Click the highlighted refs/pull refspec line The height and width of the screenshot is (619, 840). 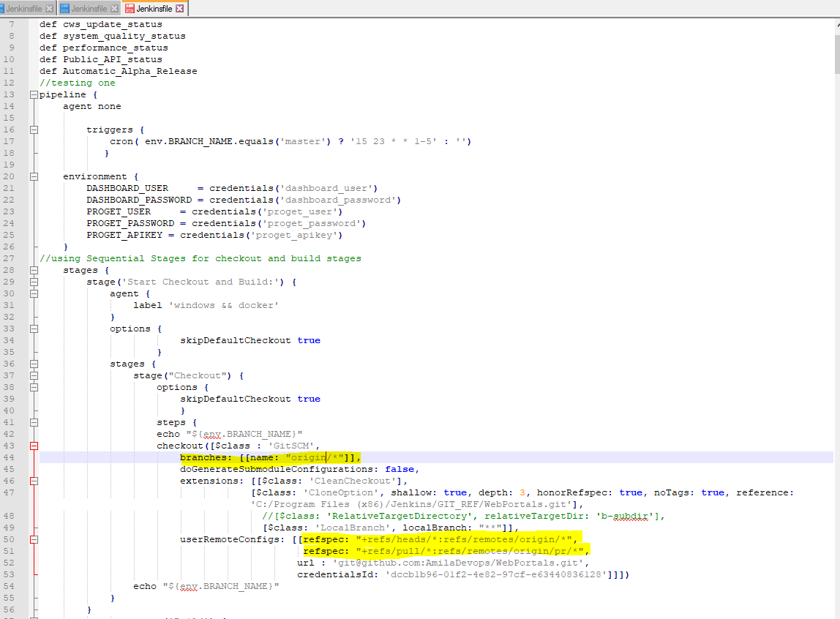[446, 552]
